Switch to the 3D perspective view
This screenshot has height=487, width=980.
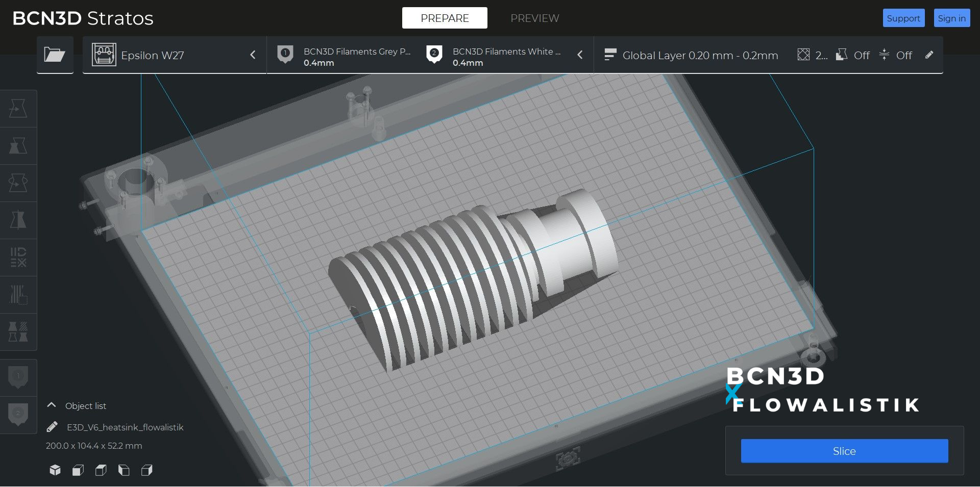point(55,470)
